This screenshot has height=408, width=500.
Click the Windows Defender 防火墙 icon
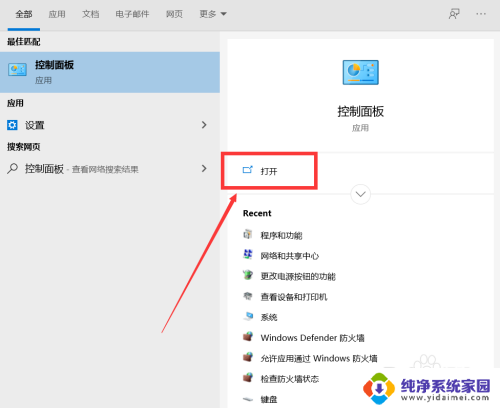pyautogui.click(x=248, y=337)
